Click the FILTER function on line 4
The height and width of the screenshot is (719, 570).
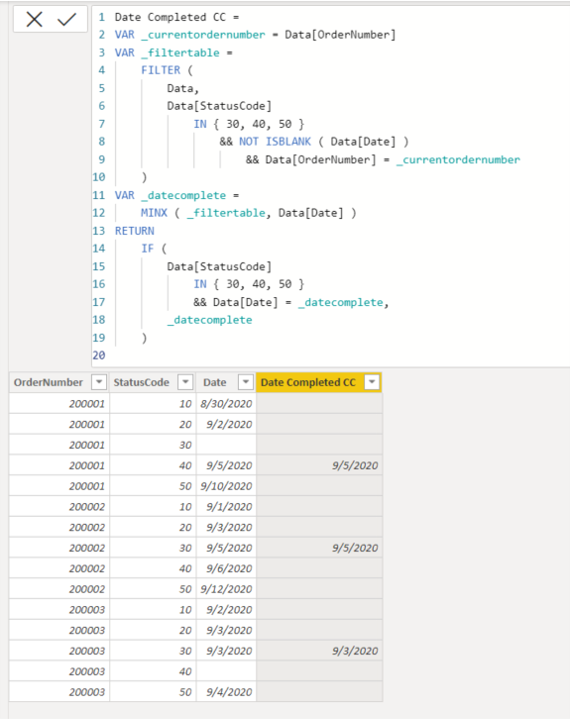pyautogui.click(x=161, y=70)
